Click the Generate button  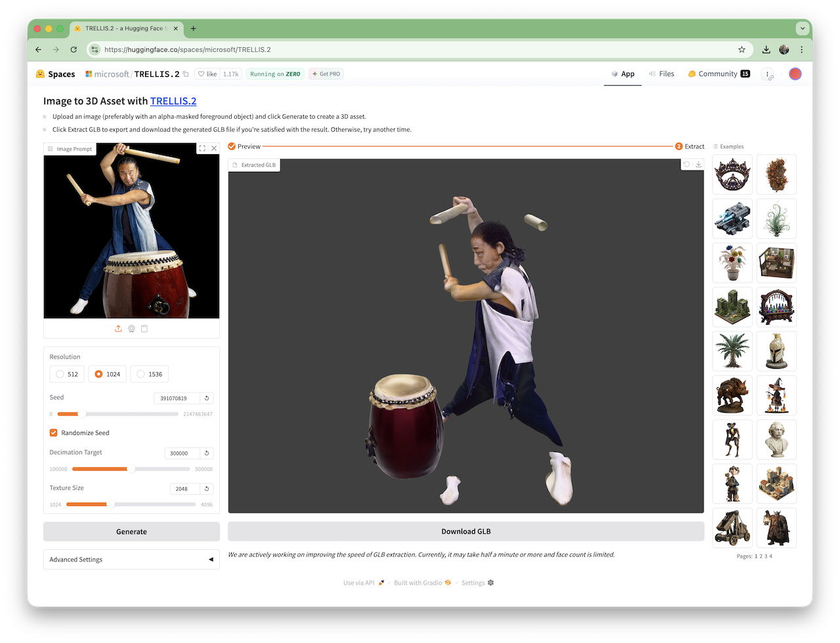click(131, 531)
